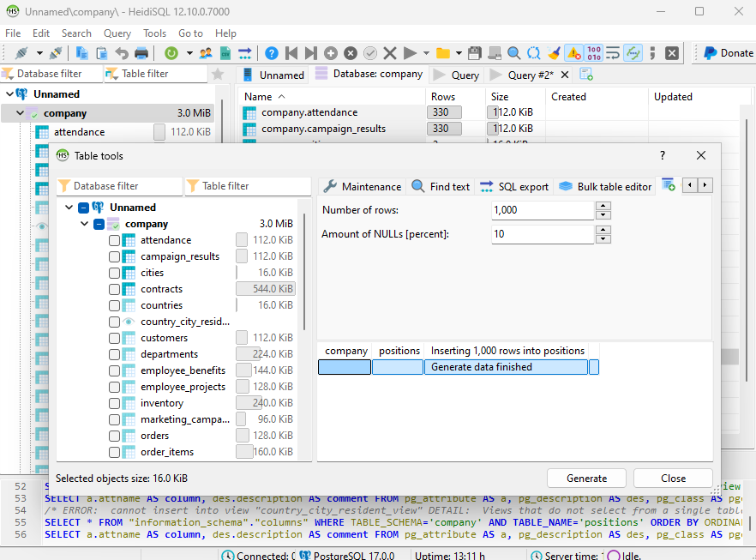
Task: Toggle the company database checkbox in Table tools
Action: pos(99,225)
